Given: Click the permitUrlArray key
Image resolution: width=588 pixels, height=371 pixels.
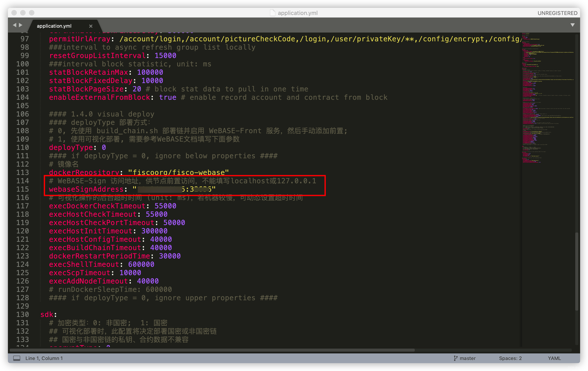Looking at the screenshot, I should 80,39.
